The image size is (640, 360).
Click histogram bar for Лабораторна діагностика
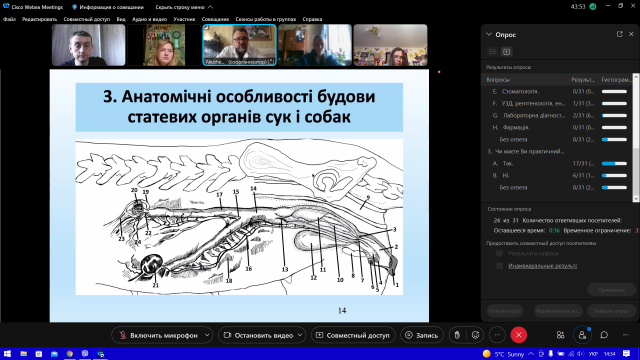point(614,116)
